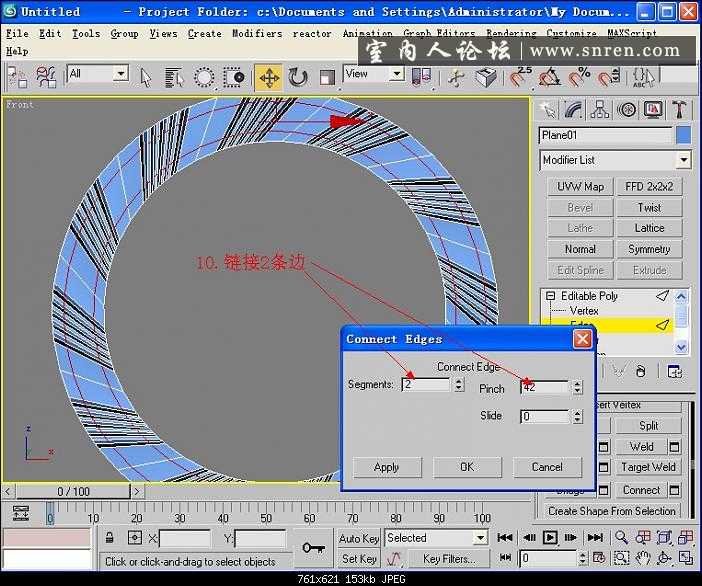Click Apply in Connect Edges dialog
The height and width of the screenshot is (586, 702).
[386, 467]
